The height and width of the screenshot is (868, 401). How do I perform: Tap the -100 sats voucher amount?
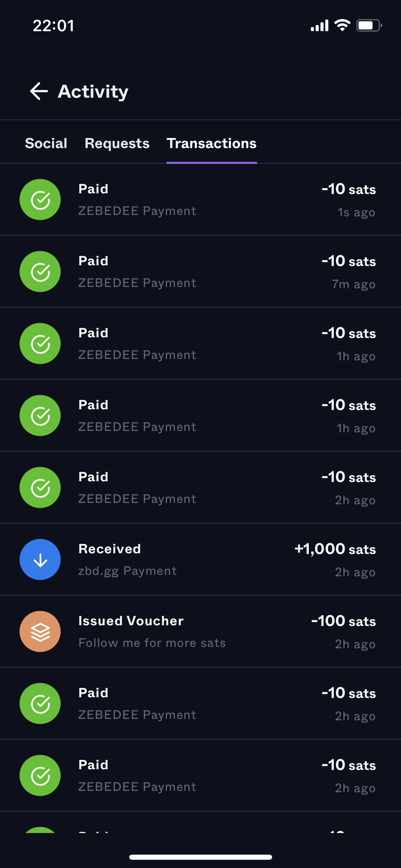343,621
